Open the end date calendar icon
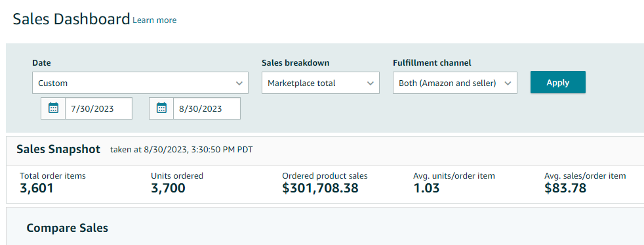This screenshot has height=245, width=644. pos(161,108)
